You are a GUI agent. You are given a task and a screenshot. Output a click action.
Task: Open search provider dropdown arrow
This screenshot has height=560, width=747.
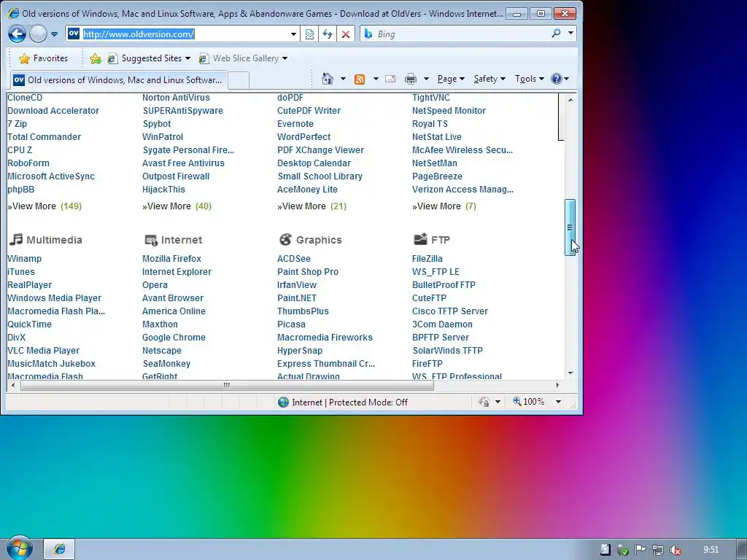[x=570, y=34]
